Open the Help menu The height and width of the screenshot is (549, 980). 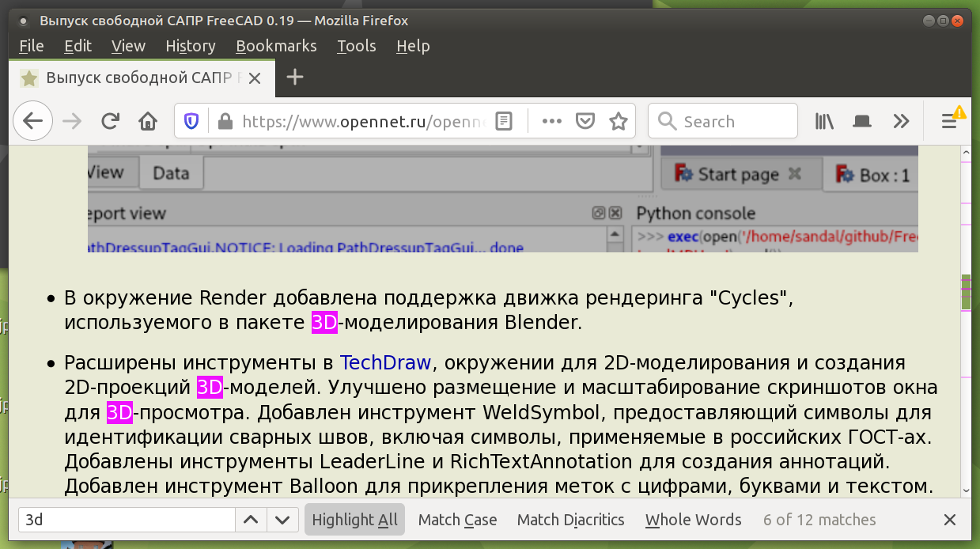coord(413,46)
